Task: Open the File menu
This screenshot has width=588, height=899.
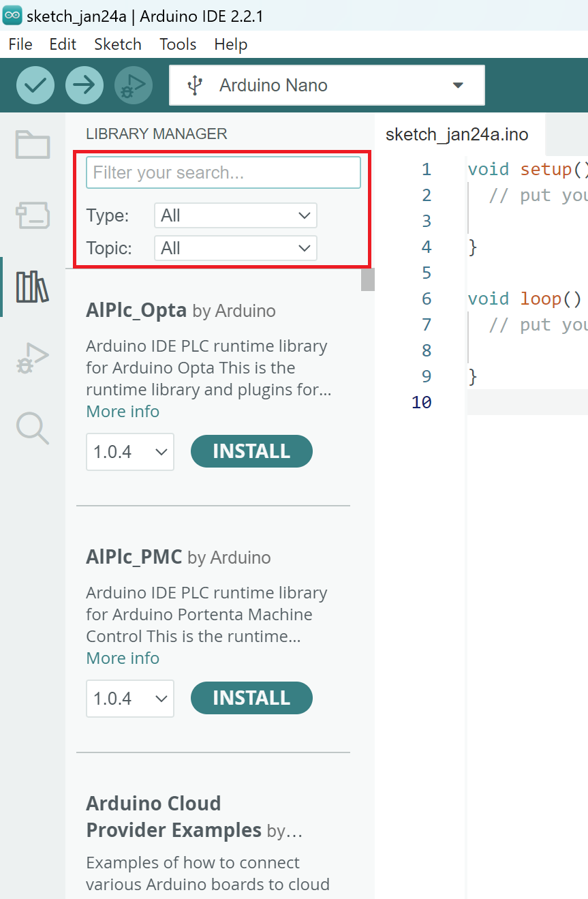Action: (x=20, y=44)
